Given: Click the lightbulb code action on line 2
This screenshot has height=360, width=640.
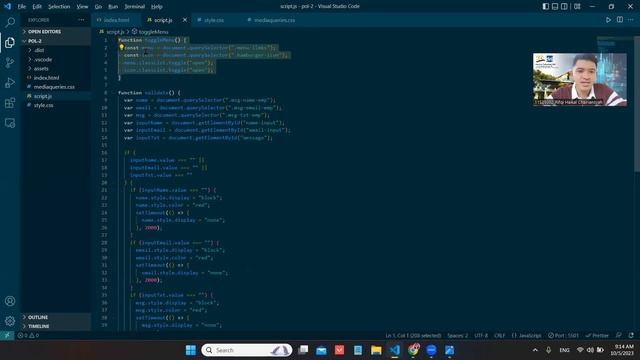Looking at the screenshot, I should click(x=121, y=47).
